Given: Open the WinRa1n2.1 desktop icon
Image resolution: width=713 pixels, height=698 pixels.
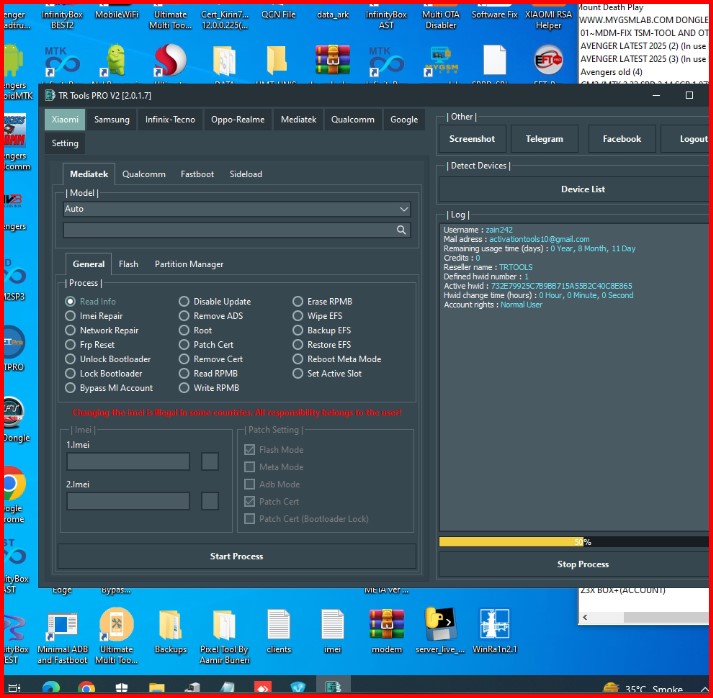Looking at the screenshot, I should coord(494,624).
